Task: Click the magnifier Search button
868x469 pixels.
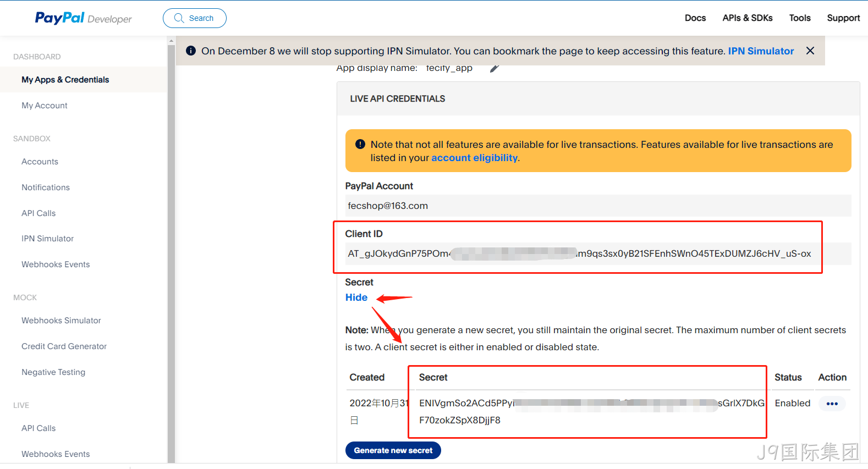Action: tap(195, 18)
